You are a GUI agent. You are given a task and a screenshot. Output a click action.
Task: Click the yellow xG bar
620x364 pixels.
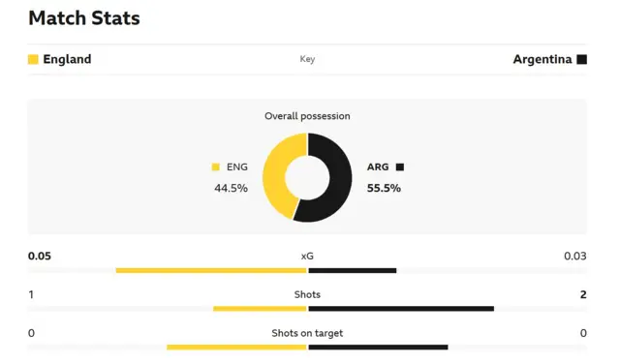[211, 271]
